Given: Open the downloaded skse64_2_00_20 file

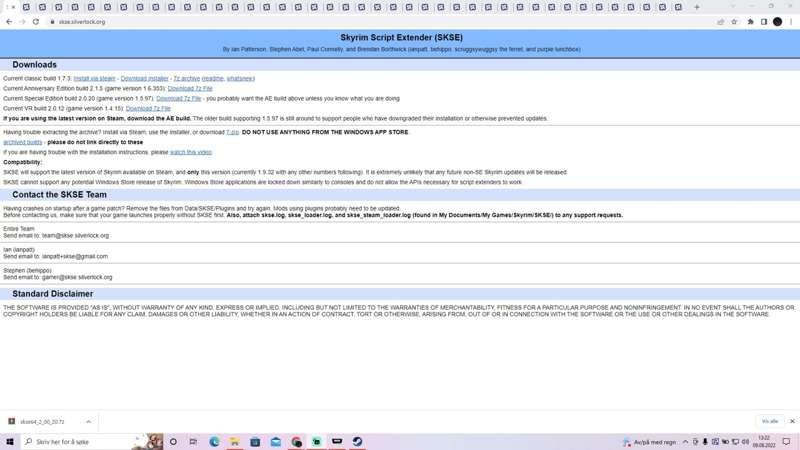Looking at the screenshot, I should click(42, 422).
